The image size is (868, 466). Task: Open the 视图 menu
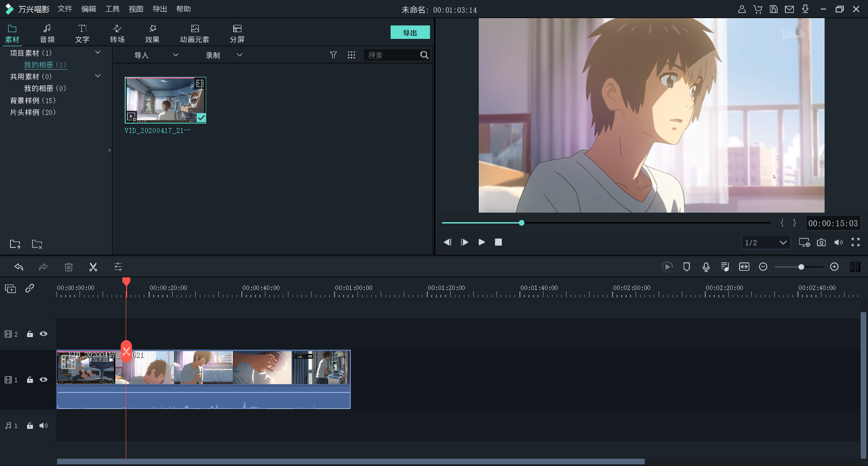click(136, 9)
